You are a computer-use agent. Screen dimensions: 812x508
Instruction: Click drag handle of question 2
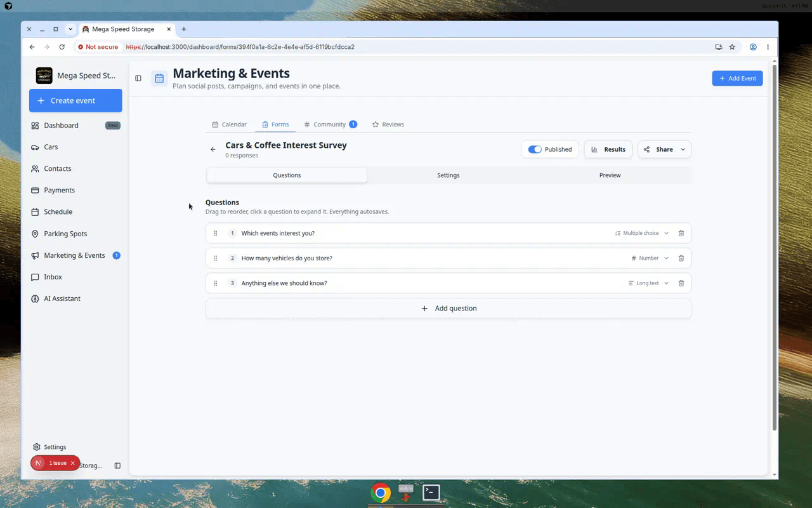coord(216,258)
